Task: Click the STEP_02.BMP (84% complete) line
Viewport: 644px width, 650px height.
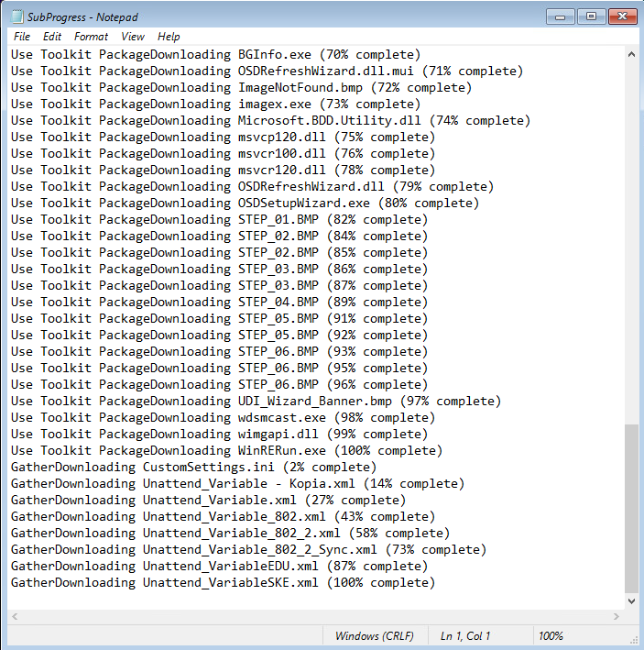Action: (x=220, y=237)
